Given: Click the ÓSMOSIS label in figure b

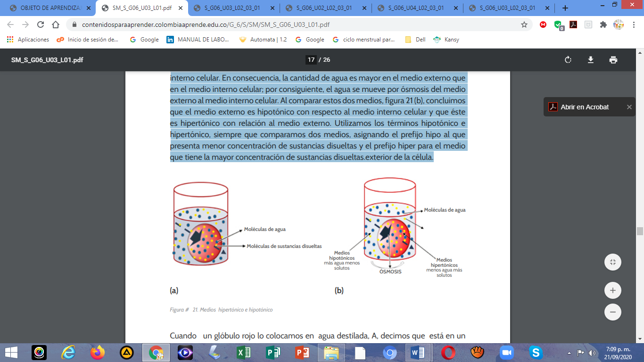Looking at the screenshot, I should 390,271.
